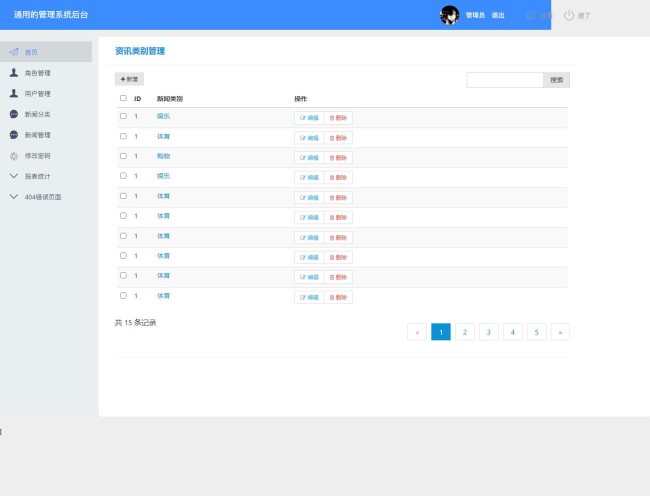Viewport: 650px width, 496px height.
Task: Click the 搜索 search button
Action: click(x=556, y=80)
